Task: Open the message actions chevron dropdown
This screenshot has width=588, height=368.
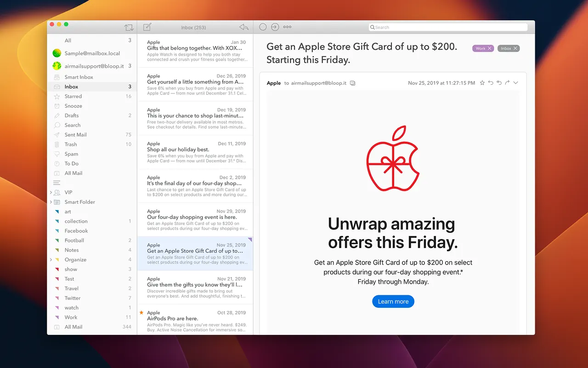Action: coord(515,83)
